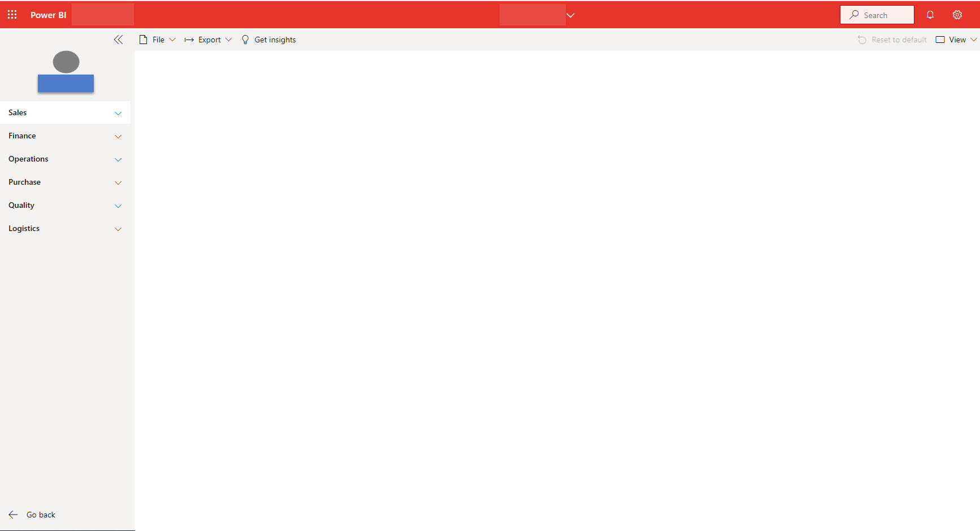Click the Reset to default undo icon
Viewport: 980px width, 531px height.
click(x=862, y=40)
